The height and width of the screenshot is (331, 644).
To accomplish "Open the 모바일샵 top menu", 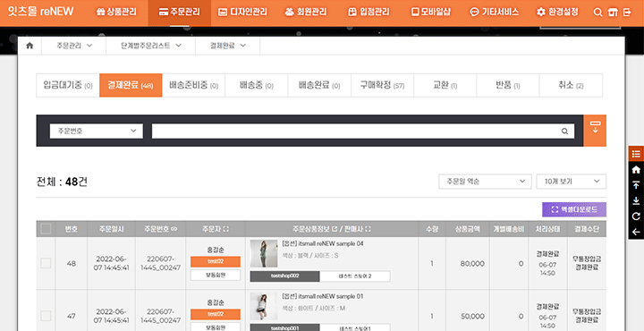I will 431,12.
